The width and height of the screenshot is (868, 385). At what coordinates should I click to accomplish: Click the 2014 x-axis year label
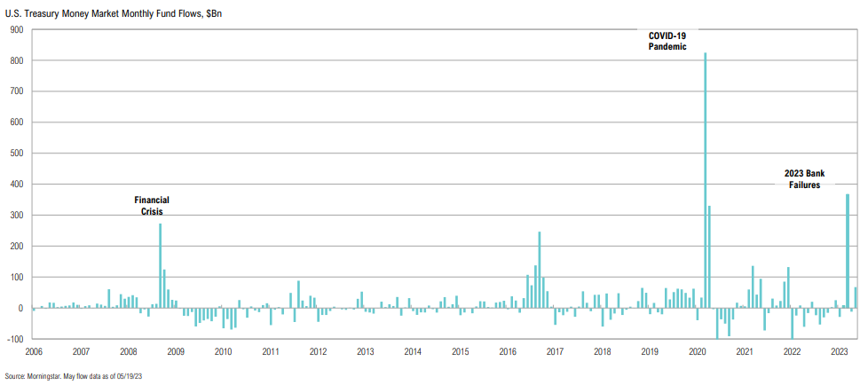413,352
